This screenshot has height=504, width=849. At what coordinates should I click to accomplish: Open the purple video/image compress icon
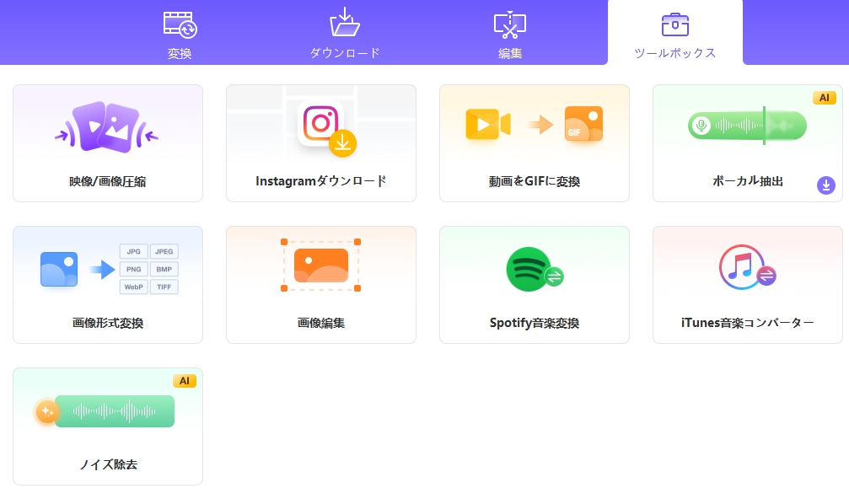tap(107, 127)
